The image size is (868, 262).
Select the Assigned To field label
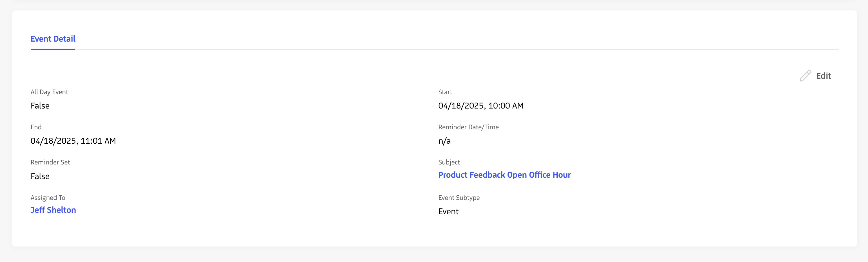[48, 197]
